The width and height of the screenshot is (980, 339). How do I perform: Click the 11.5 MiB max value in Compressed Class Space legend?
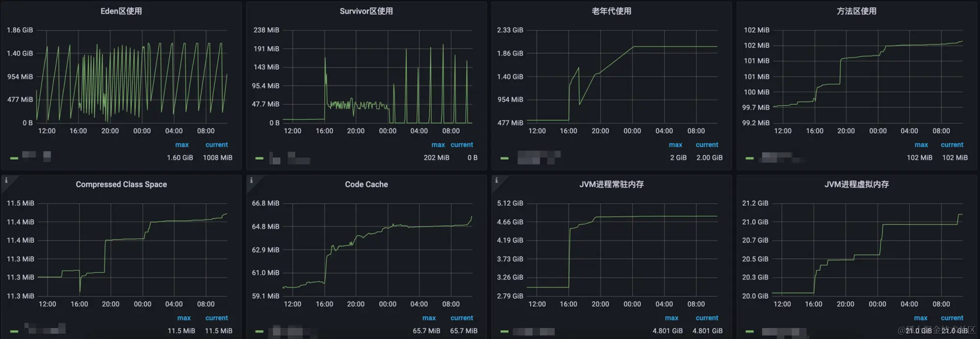point(181,331)
